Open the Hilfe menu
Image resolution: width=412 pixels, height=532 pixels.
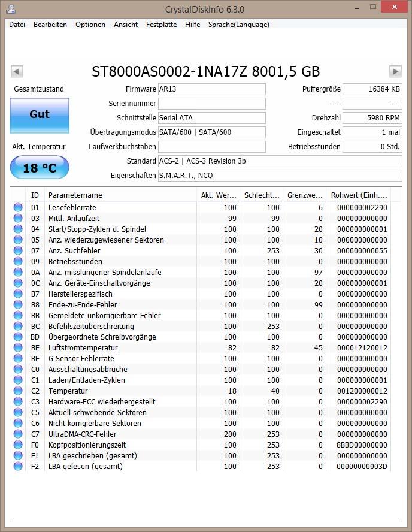193,25
